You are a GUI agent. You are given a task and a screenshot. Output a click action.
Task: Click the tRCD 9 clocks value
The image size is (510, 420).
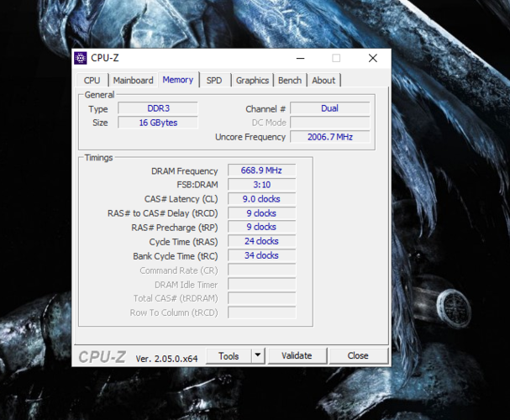click(262, 213)
